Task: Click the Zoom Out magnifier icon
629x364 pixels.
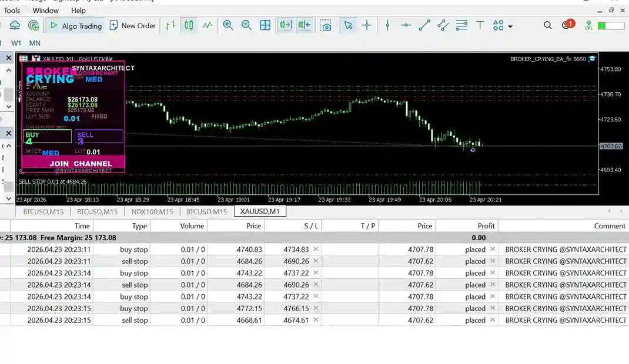Action: coord(246,25)
